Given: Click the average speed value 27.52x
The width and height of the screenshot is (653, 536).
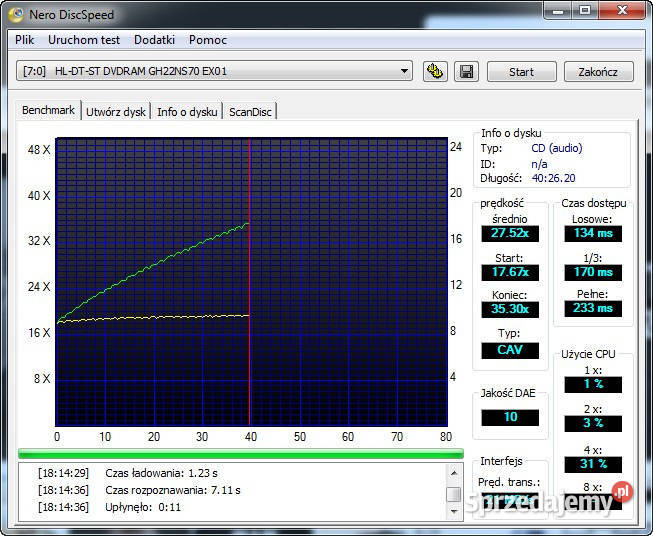Looking at the screenshot, I should 510,233.
